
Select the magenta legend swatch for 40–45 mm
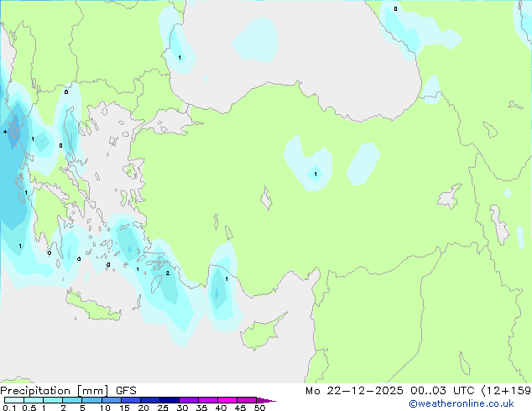[x=227, y=400]
